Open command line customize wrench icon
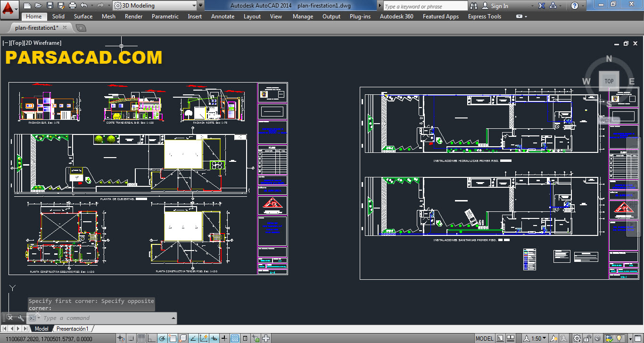The image size is (644, 343). pos(21,318)
